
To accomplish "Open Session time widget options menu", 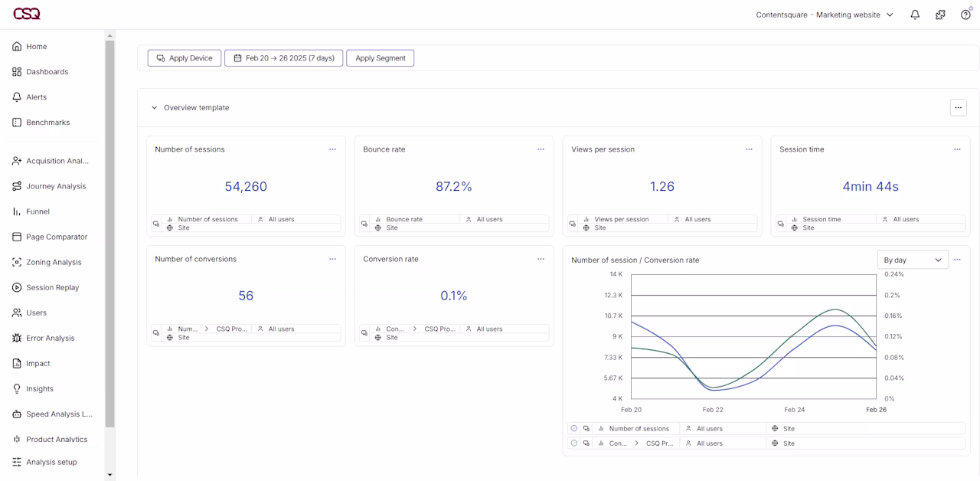I will [957, 149].
